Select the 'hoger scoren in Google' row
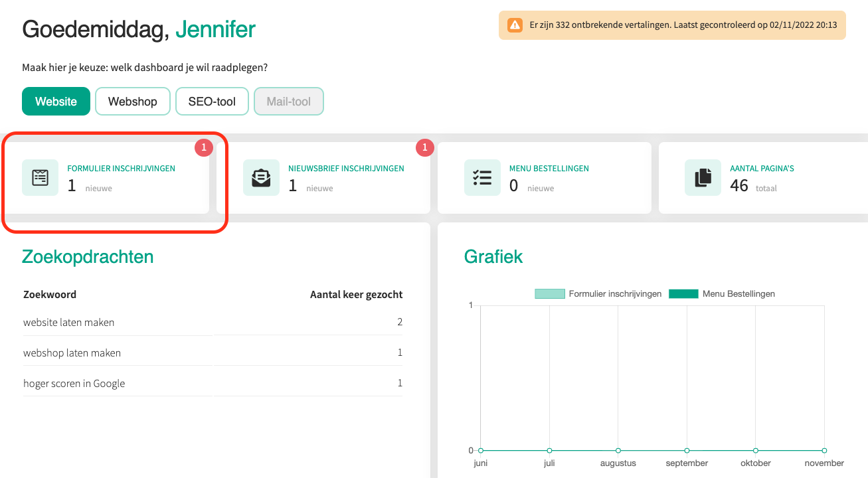 point(213,384)
